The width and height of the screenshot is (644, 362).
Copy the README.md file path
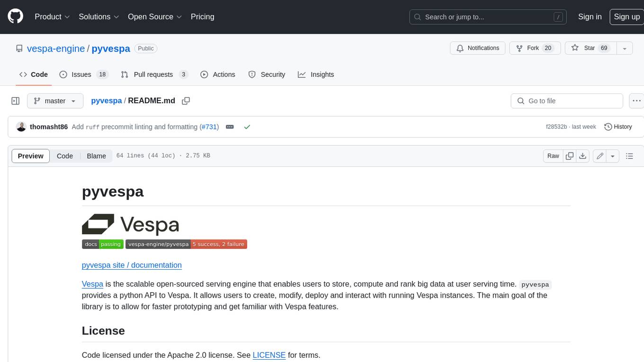coord(186,100)
